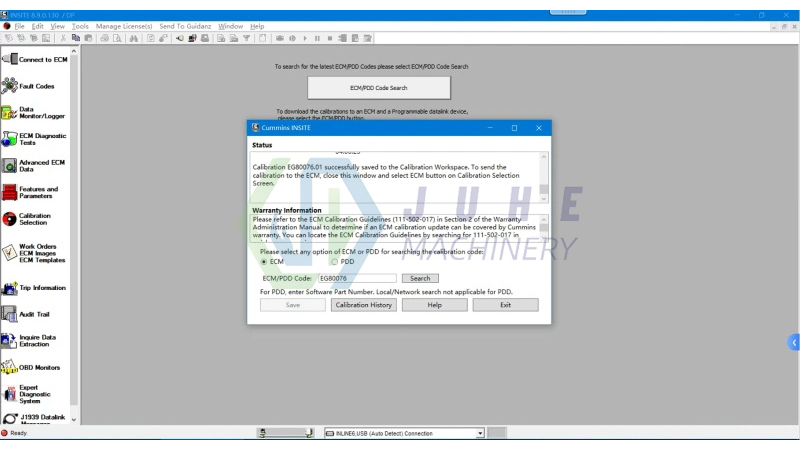Click Status box scroll-down arrow
The image size is (800, 450).
click(x=544, y=198)
